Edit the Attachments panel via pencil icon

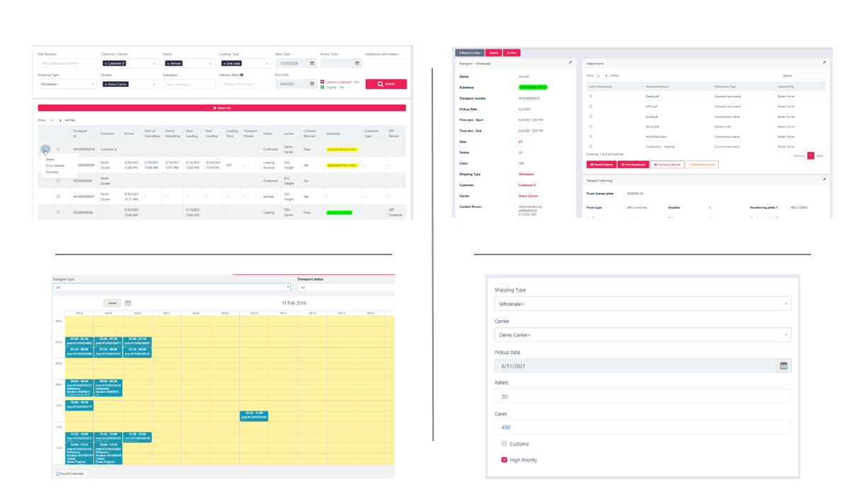pos(824,63)
